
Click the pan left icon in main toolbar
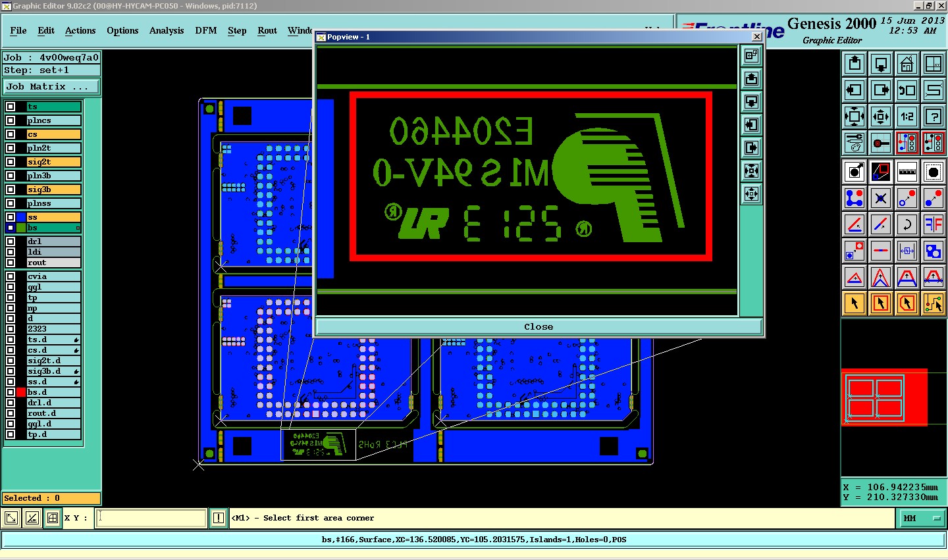click(855, 90)
